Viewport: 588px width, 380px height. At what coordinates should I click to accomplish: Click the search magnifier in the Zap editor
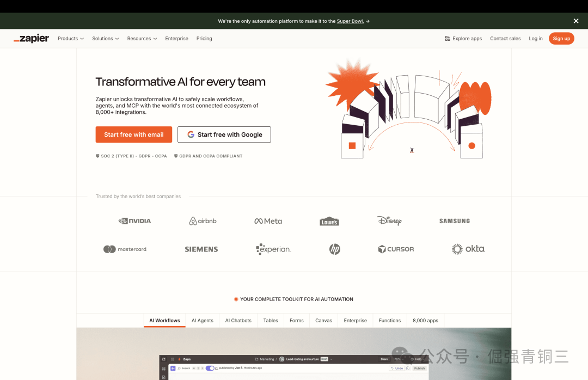[x=179, y=369]
